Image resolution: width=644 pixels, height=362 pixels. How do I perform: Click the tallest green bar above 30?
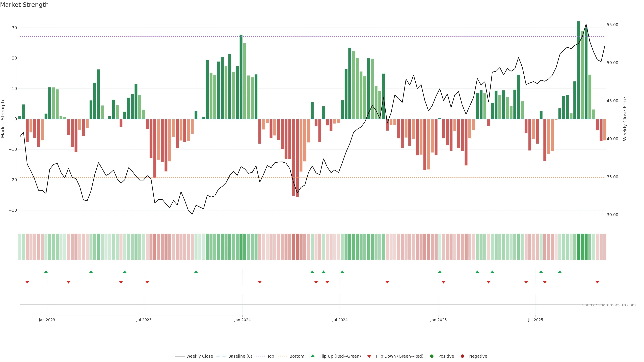[x=578, y=70]
